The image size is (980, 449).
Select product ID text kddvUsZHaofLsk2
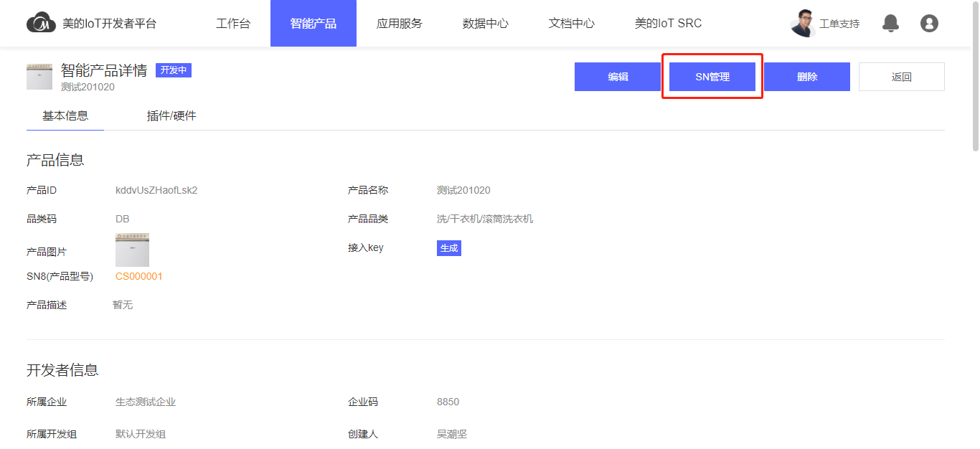156,190
